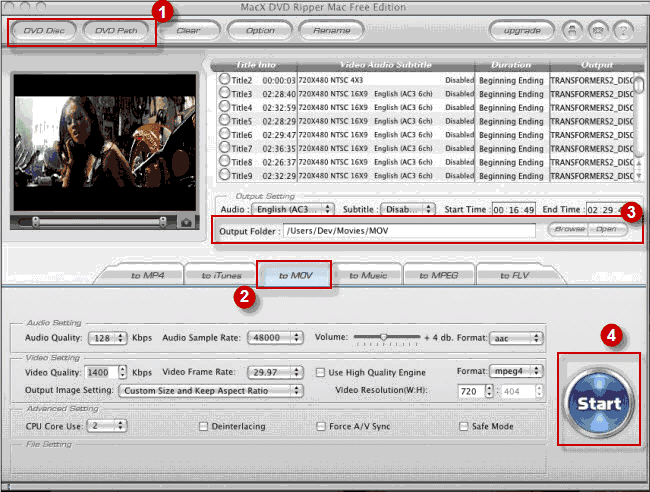
Task: Toggle Force A/V Sync checkbox
Action: [320, 426]
